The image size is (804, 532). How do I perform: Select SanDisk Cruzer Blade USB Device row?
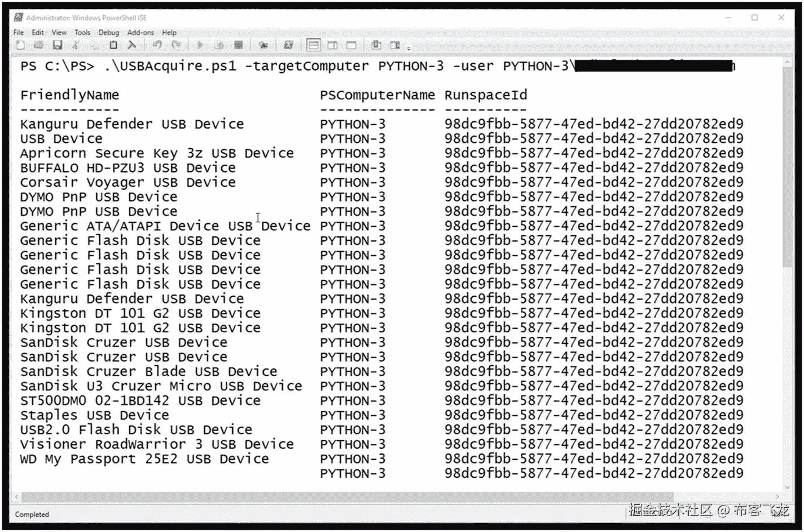(x=382, y=372)
